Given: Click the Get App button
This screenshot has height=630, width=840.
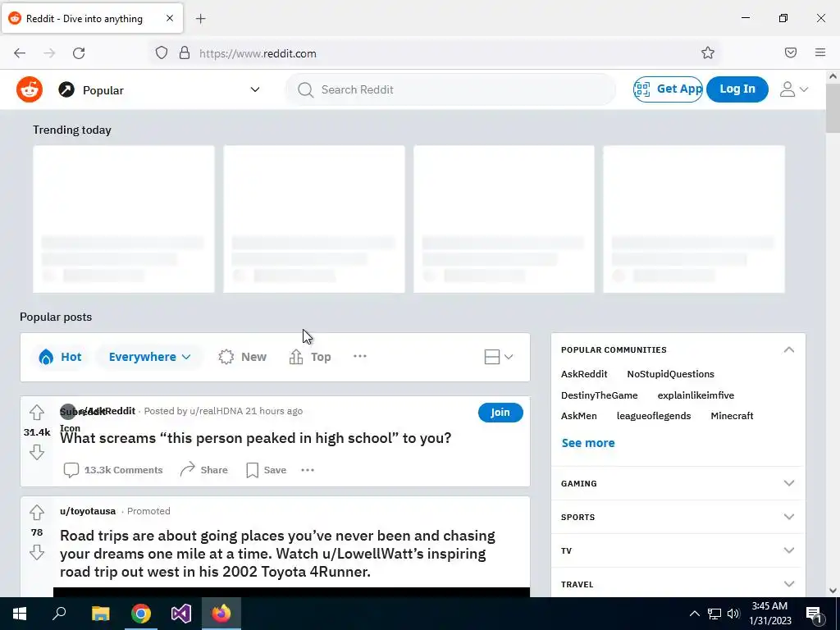Looking at the screenshot, I should pos(668,89).
